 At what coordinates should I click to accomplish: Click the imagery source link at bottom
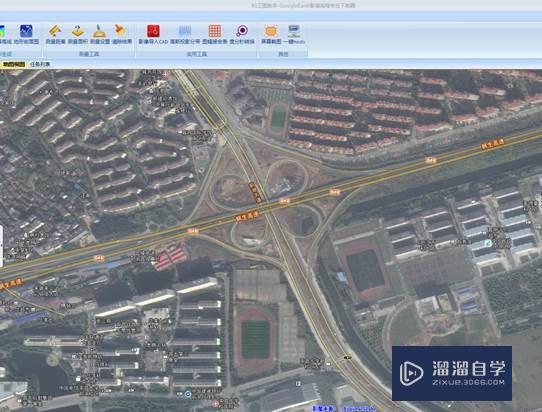359,409
